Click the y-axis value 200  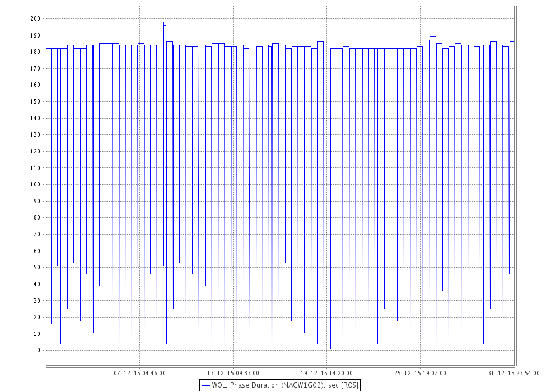pyautogui.click(x=35, y=18)
